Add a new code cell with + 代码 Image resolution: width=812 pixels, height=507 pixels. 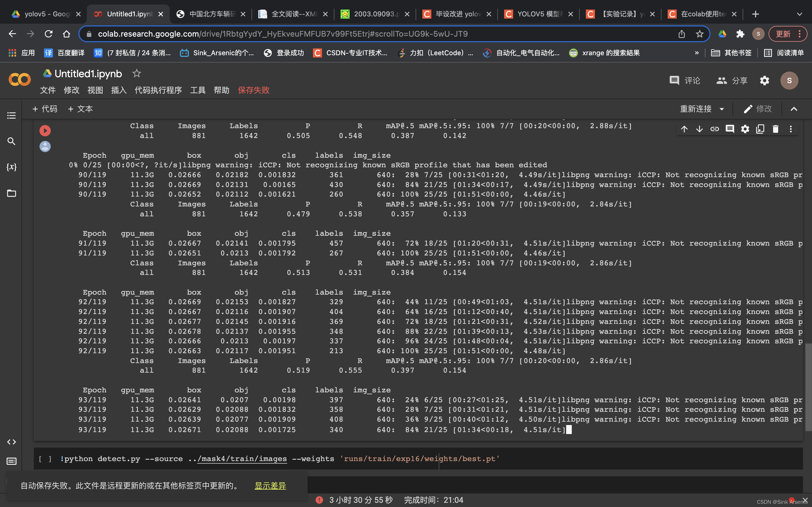click(x=45, y=109)
